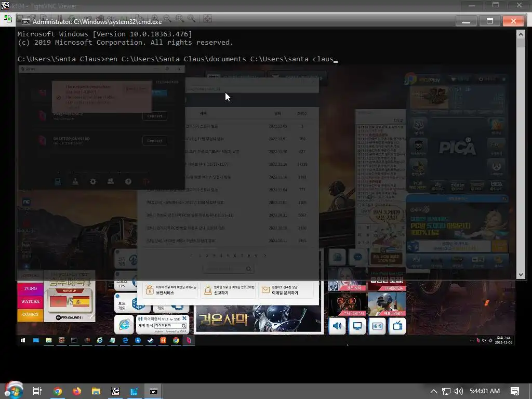Click cmd window scrollbar up arrow
Screen dimensions: 532x399
click(x=521, y=34)
